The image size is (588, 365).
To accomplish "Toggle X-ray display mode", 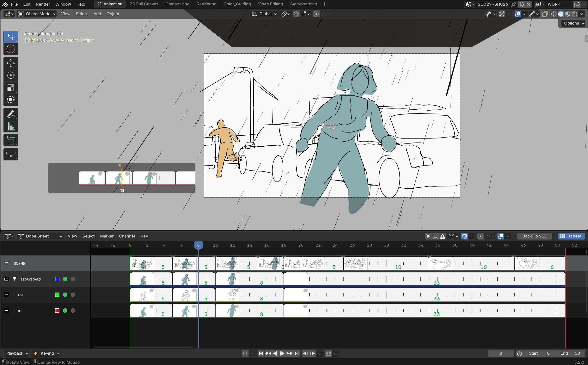I will [x=545, y=14].
